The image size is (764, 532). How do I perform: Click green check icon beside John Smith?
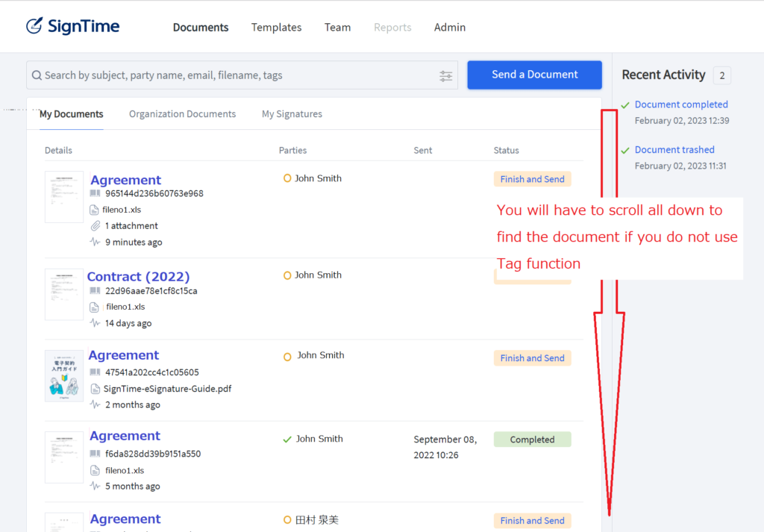tap(287, 439)
